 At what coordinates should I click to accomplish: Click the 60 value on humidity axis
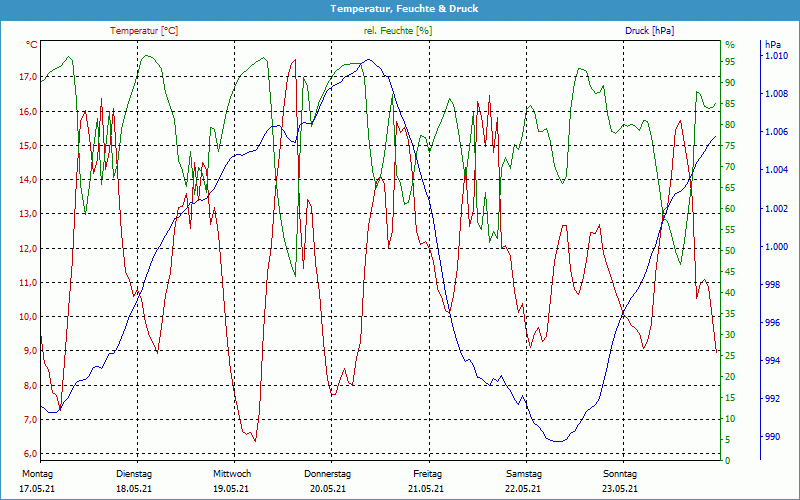point(730,209)
